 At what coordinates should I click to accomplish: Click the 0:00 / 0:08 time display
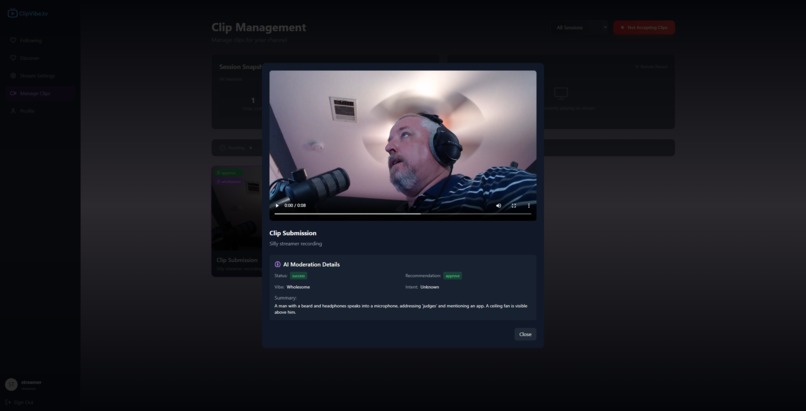point(295,206)
